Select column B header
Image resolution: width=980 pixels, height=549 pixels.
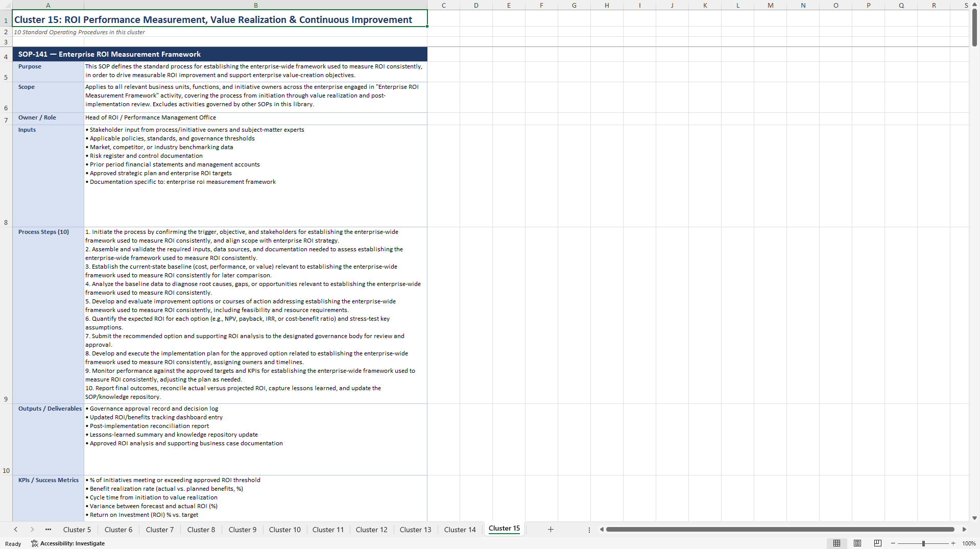[256, 5]
